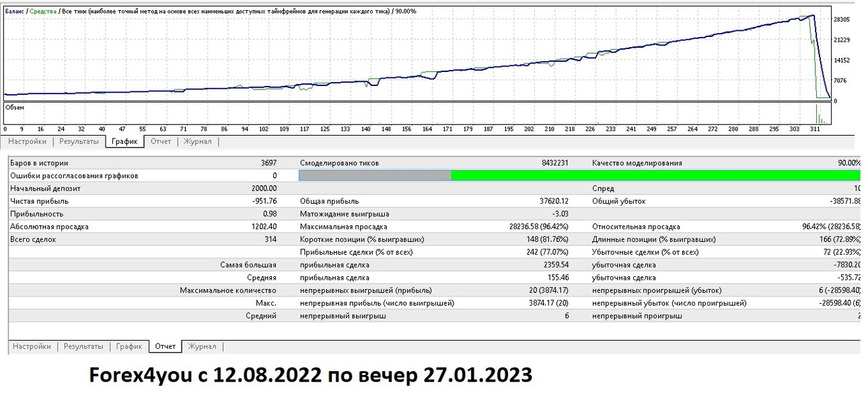Open Настройки tab beneath the report table
Image resolution: width=868 pixels, height=410 pixels.
coord(32,347)
